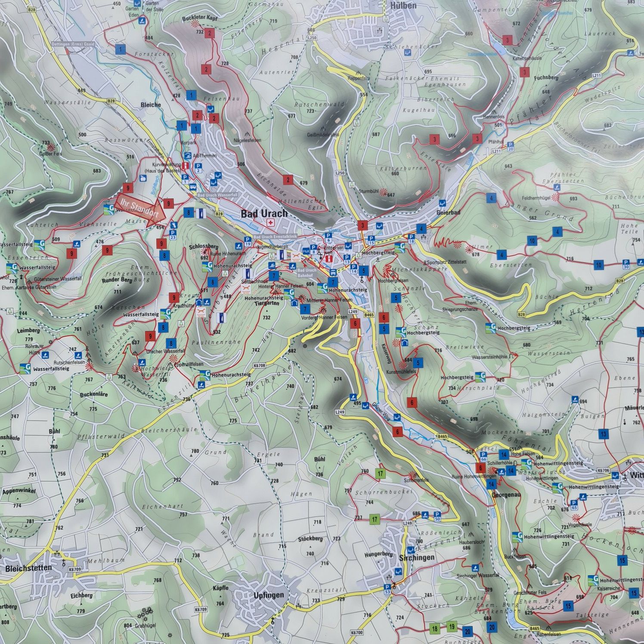
Task: Click the Geierbad label
Action: click(x=448, y=213)
